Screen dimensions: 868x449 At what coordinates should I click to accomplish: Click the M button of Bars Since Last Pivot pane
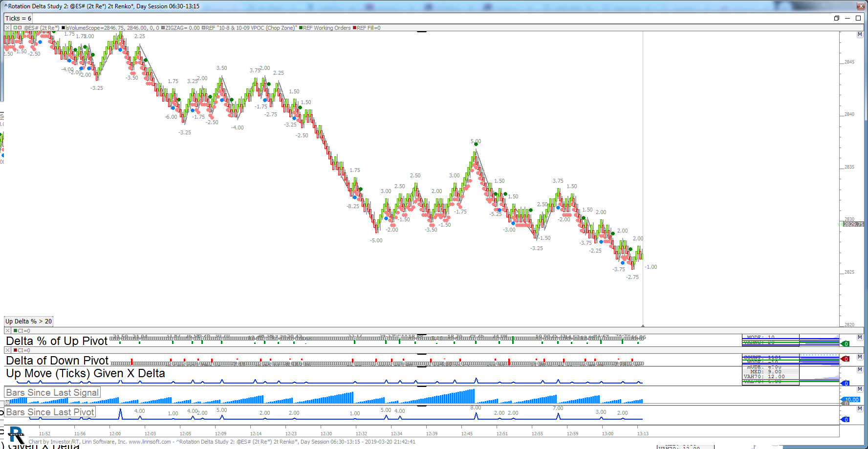point(860,408)
